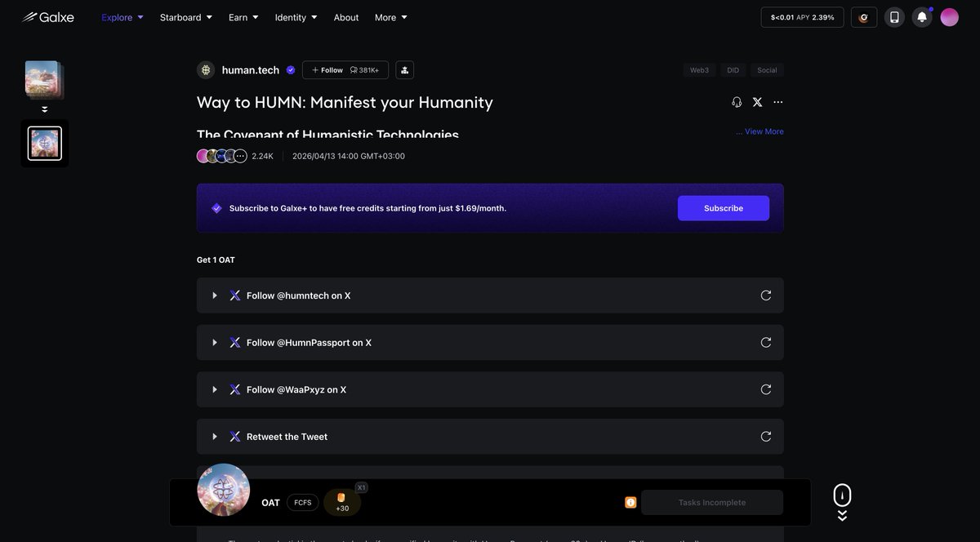
Task: Select the Web3 tag
Action: pos(699,70)
